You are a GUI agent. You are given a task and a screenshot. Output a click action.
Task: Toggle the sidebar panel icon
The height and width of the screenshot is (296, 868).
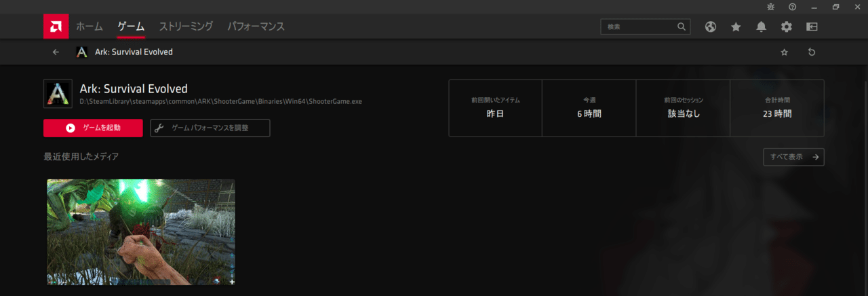point(812,26)
